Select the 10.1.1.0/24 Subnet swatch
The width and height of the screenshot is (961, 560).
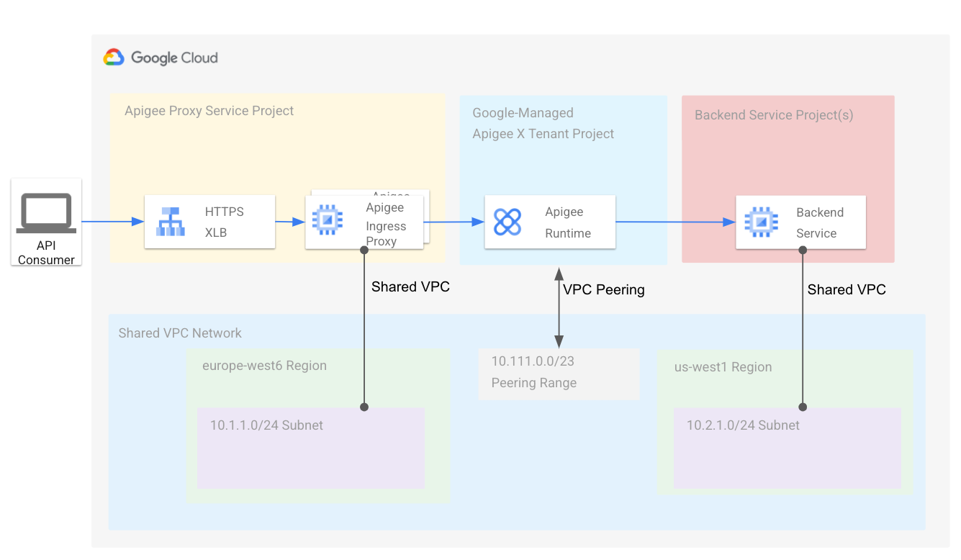pyautogui.click(x=310, y=448)
